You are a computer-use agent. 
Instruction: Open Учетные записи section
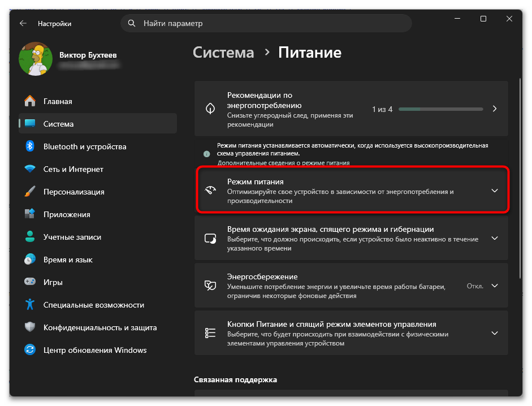pos(98,237)
